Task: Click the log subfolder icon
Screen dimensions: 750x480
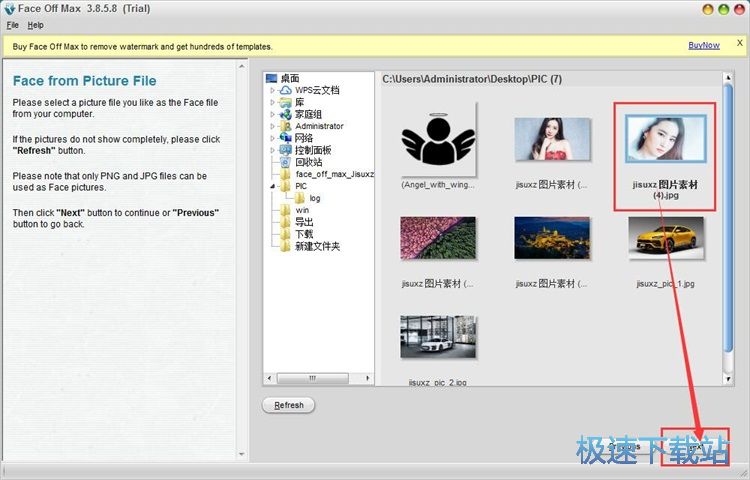Action: click(299, 198)
